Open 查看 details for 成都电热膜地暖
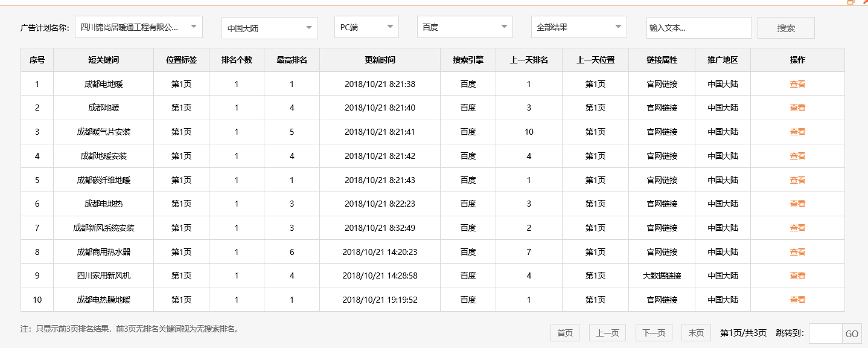This screenshot has width=868, height=348. tap(797, 300)
